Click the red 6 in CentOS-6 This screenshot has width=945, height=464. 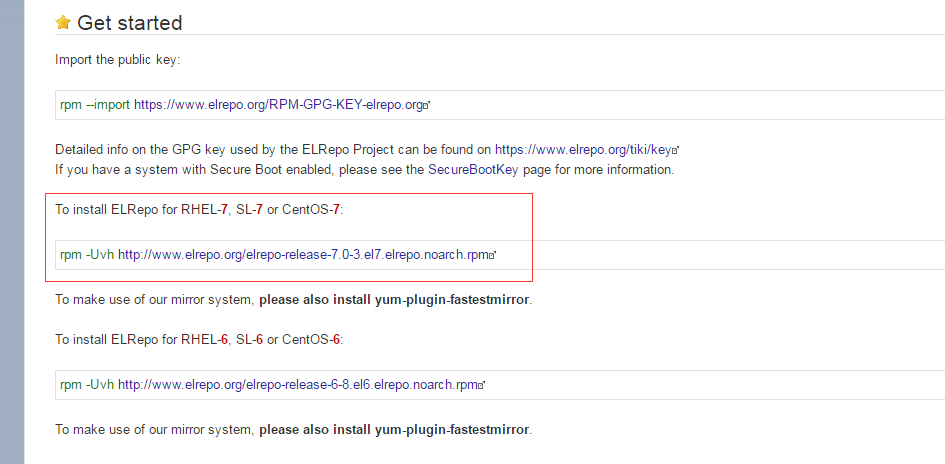pos(336,340)
